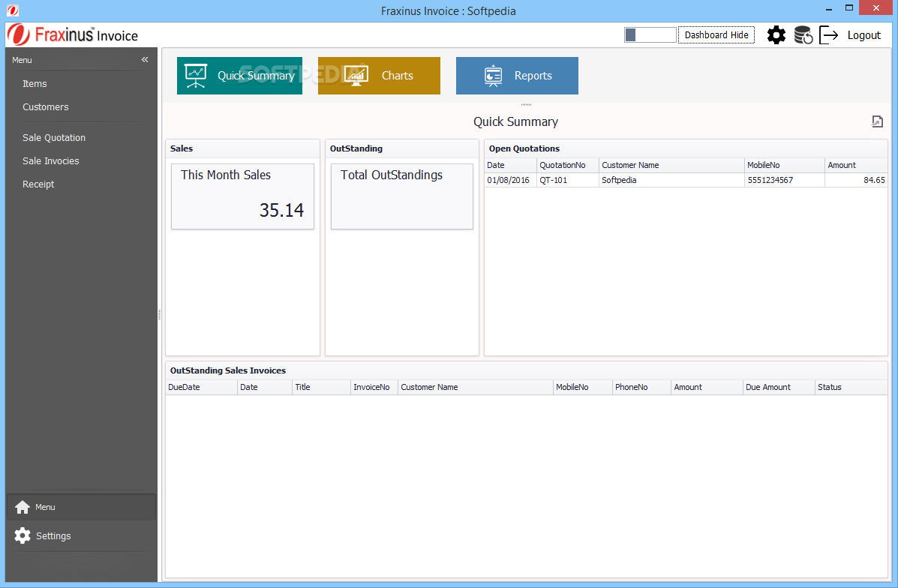Image resolution: width=898 pixels, height=588 pixels.
Task: Select the Quick Summary tile
Action: click(x=239, y=76)
